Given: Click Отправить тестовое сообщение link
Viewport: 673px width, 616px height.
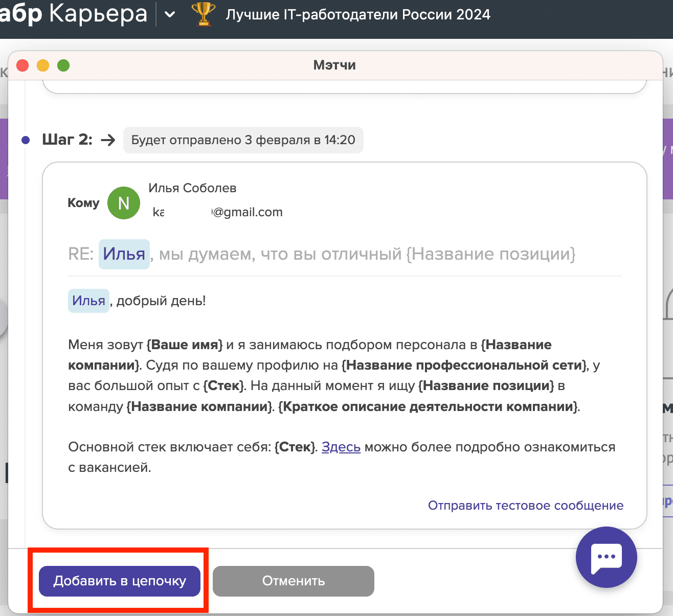Looking at the screenshot, I should click(x=525, y=506).
